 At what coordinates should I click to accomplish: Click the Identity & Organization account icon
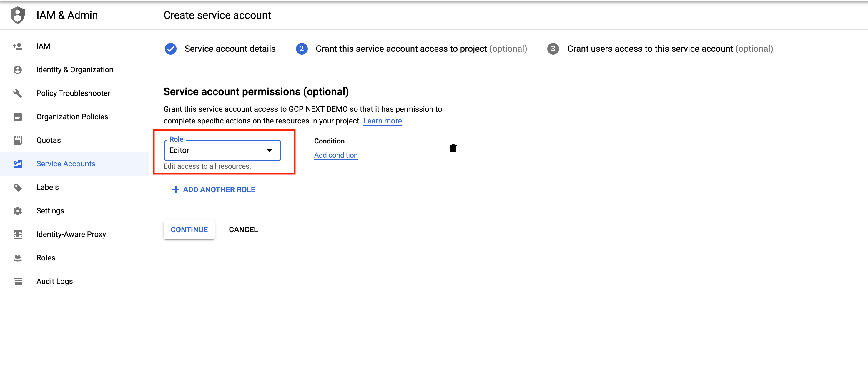18,70
